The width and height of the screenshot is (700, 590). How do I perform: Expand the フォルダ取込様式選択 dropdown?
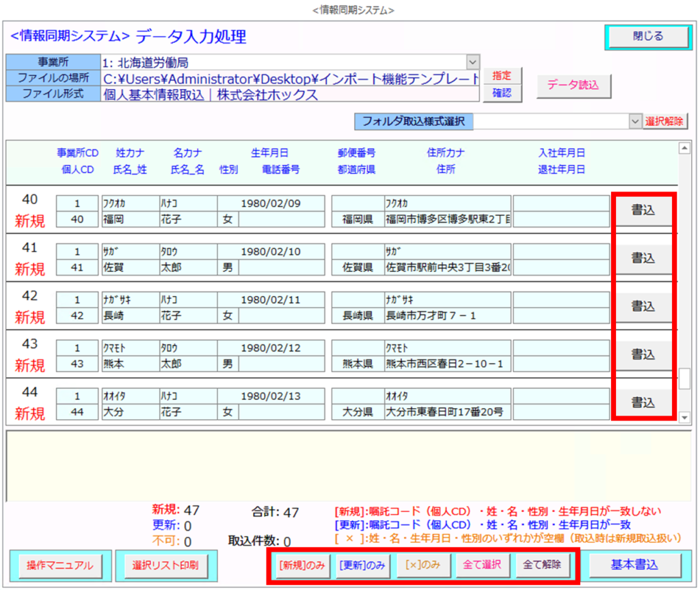634,121
